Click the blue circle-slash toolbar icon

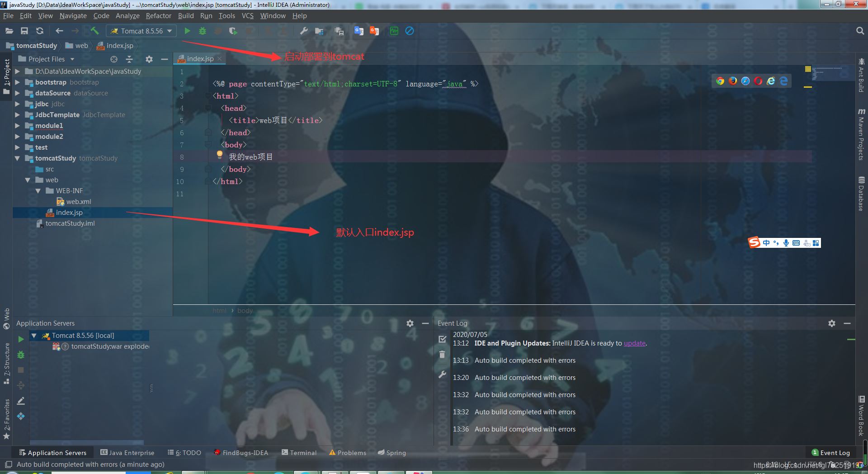(x=410, y=31)
